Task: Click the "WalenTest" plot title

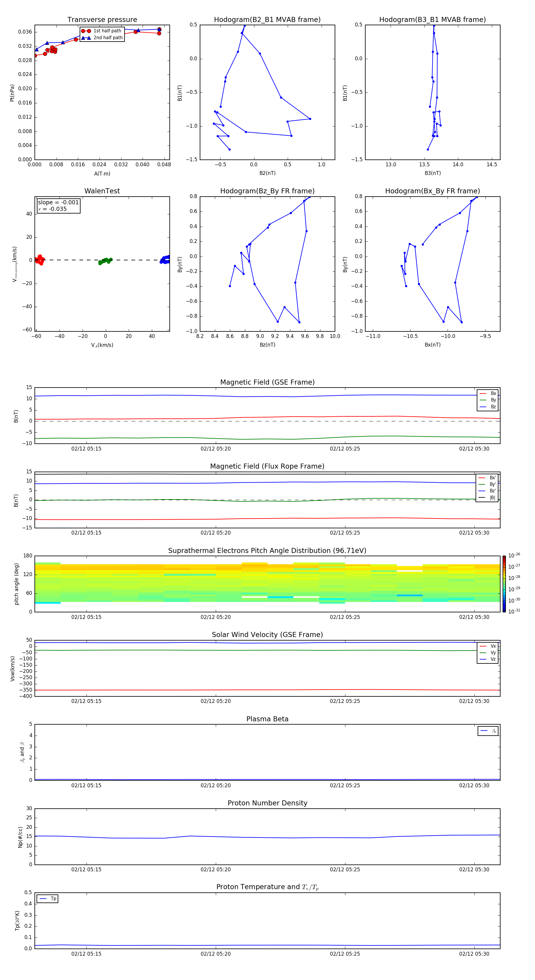Action: click(x=102, y=191)
